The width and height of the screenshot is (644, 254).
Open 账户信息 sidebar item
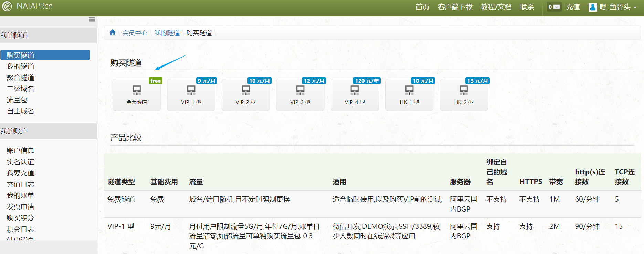tap(20, 151)
